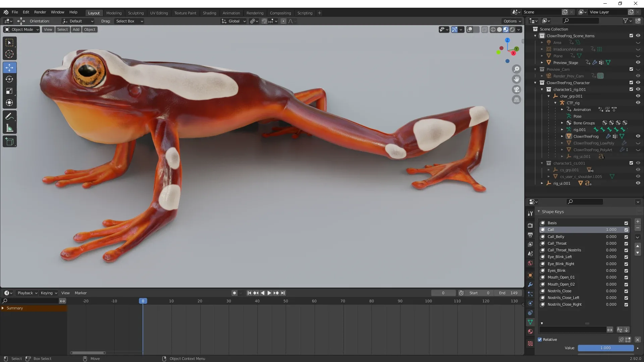Screen dimensions: 644x362
Task: Switch to the Animation workspace tab
Action: click(x=231, y=13)
